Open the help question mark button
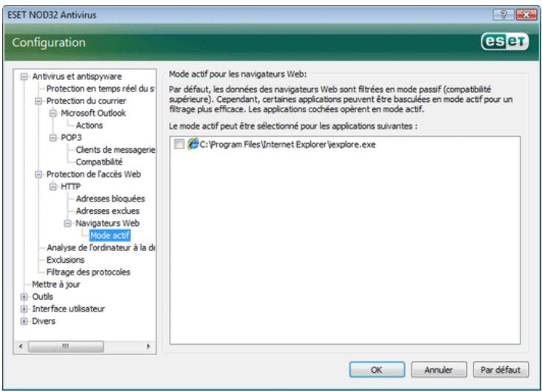Image resolution: width=542 pixels, height=392 pixels. [504, 15]
